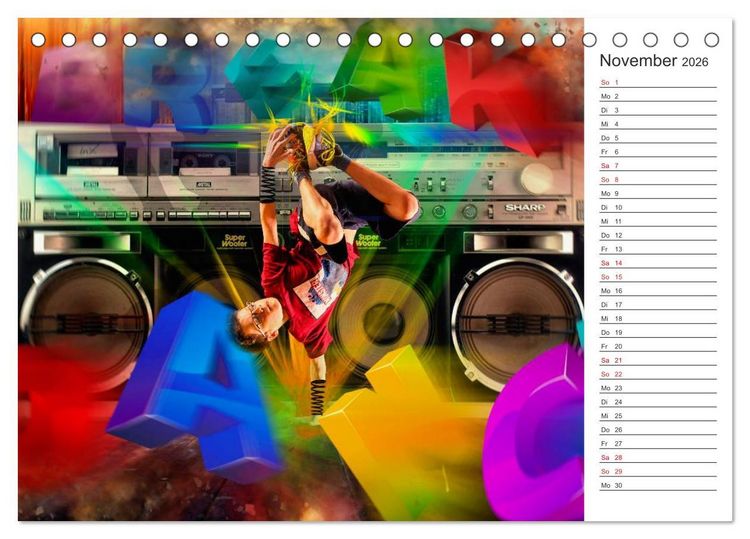
Task: Click the SHARP logo on the boombox
Action: [x=525, y=208]
